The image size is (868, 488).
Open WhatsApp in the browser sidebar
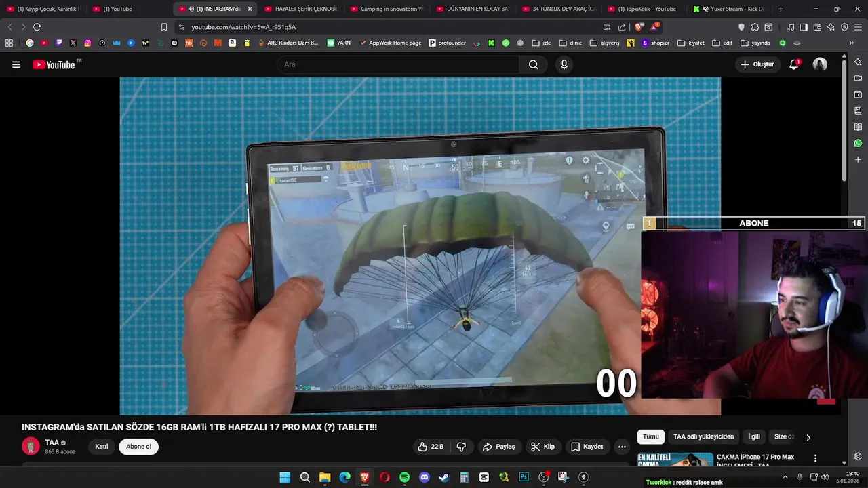858,143
